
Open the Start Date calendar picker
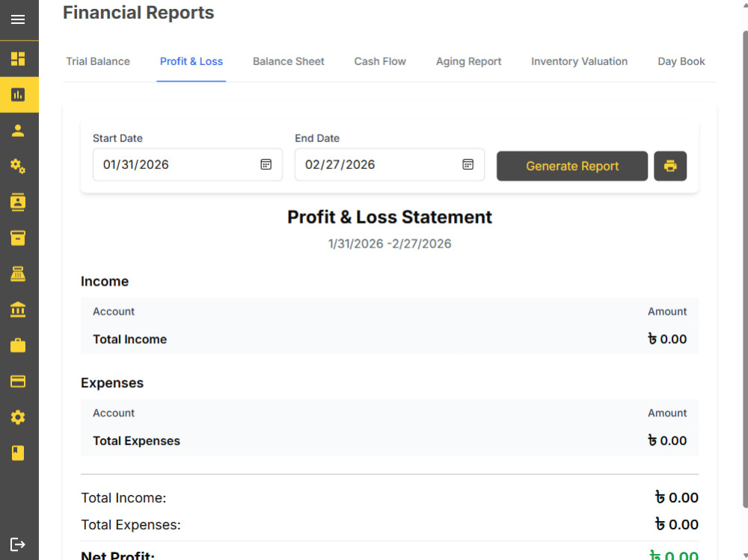(266, 164)
